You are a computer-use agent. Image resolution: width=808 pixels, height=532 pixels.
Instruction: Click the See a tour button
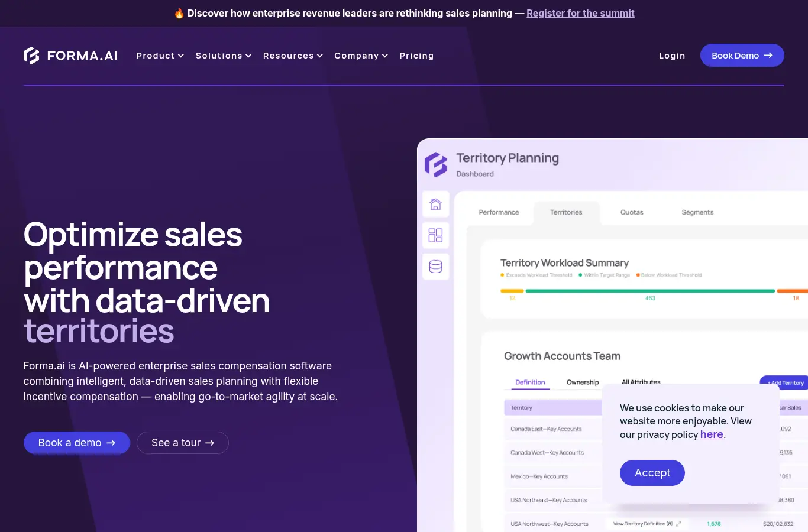pos(183,443)
